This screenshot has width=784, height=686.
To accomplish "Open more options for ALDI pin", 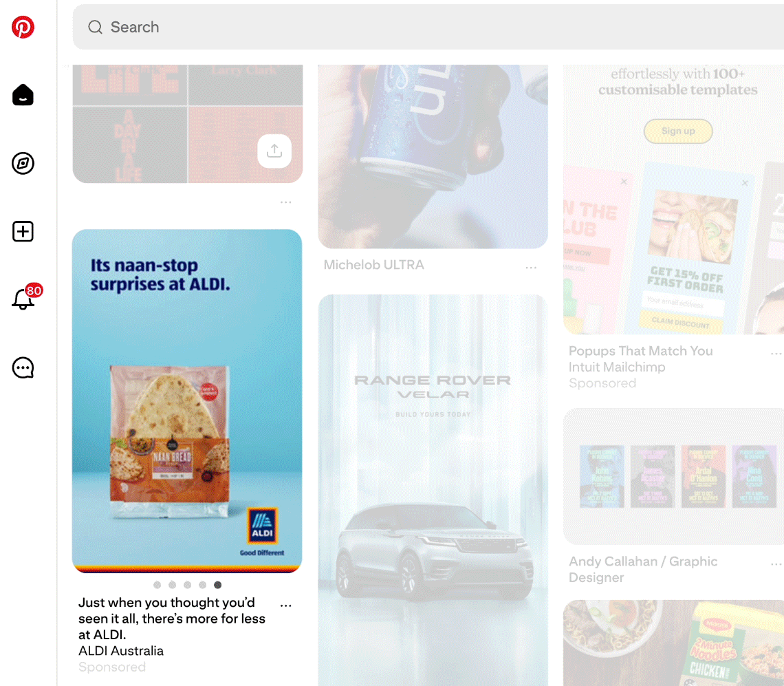I will pyautogui.click(x=285, y=605).
